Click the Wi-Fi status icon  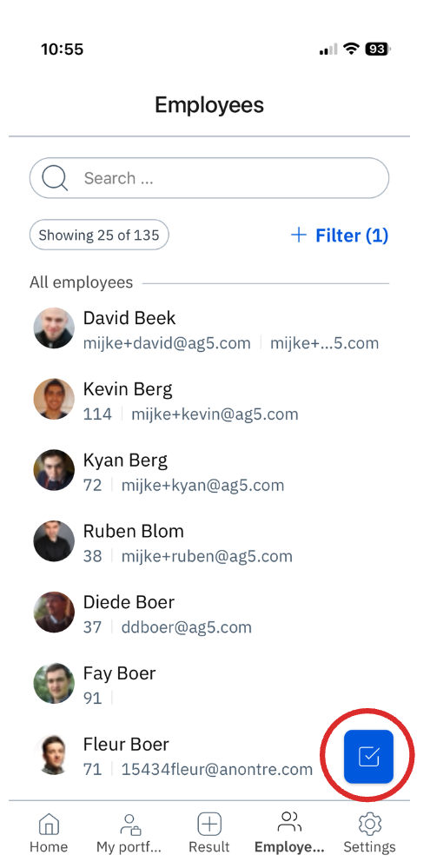pos(351,49)
